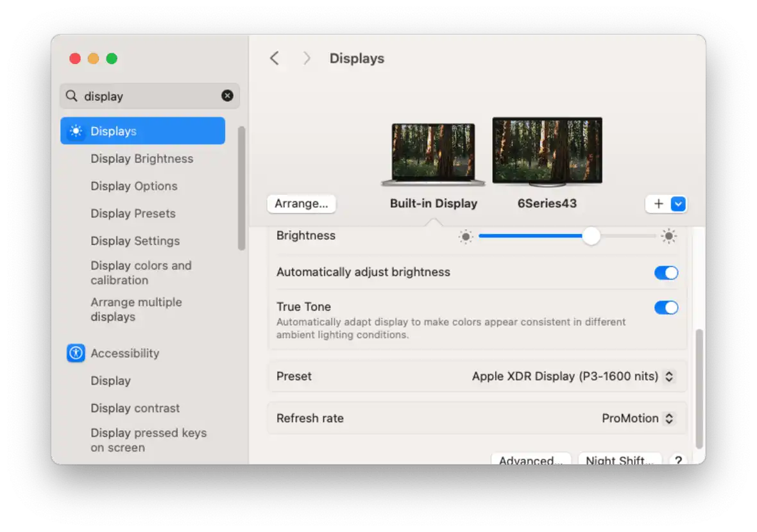Select the Built-in Display thumbnail
Screen dimensions: 757x532
[x=433, y=154]
